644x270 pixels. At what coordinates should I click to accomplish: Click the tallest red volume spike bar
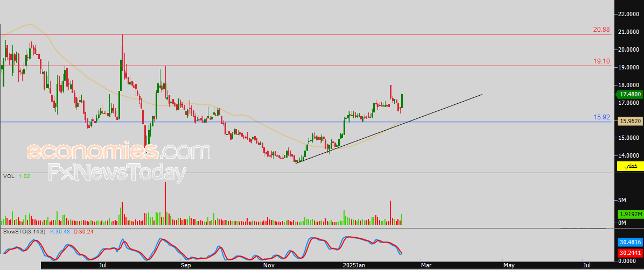tap(165, 203)
